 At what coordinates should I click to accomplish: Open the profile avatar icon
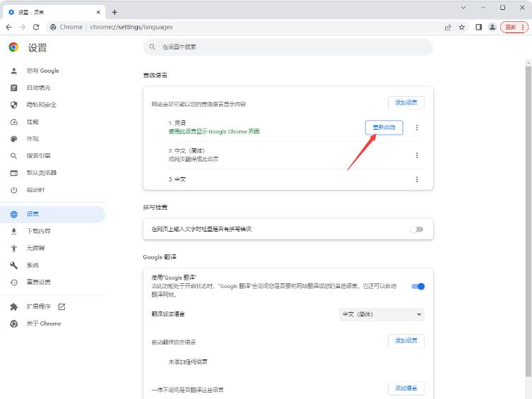click(x=492, y=27)
